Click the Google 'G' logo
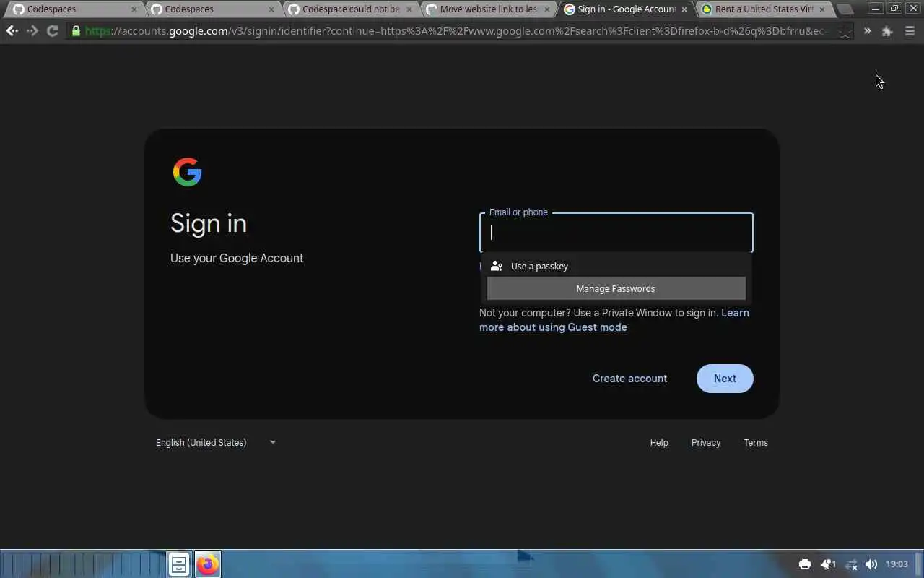Image resolution: width=924 pixels, height=578 pixels. point(187,172)
